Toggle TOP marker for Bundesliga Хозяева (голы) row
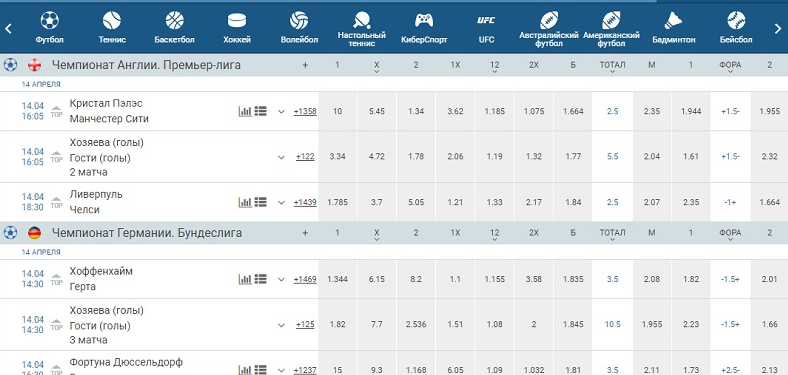 tap(57, 325)
